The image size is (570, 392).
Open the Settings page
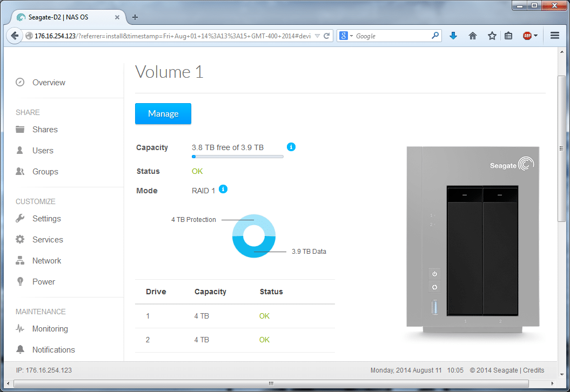tap(46, 218)
